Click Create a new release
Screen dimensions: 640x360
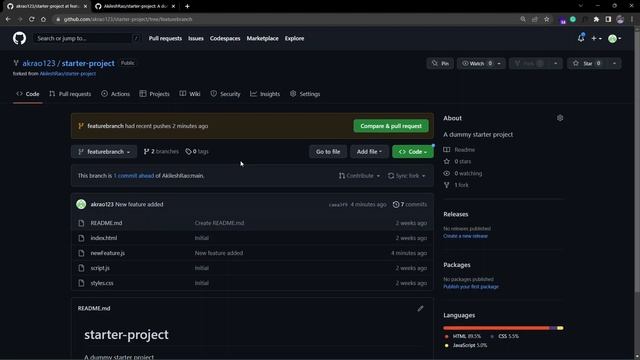point(465,236)
